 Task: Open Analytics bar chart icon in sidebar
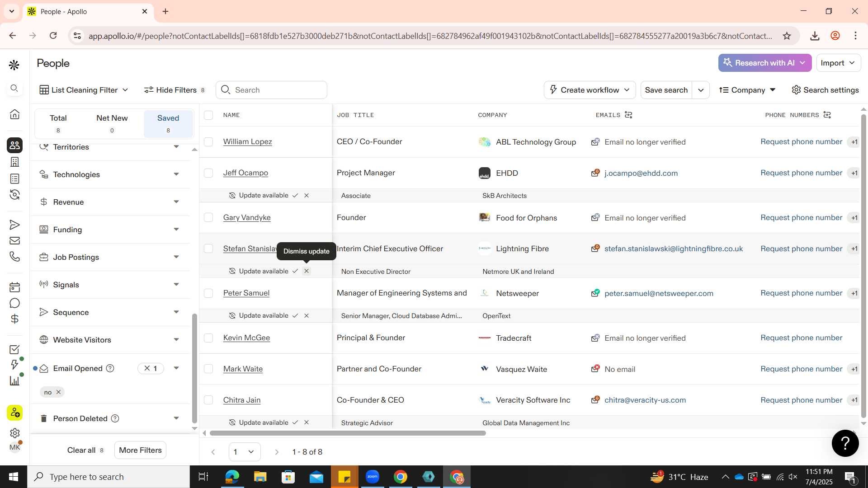click(14, 380)
